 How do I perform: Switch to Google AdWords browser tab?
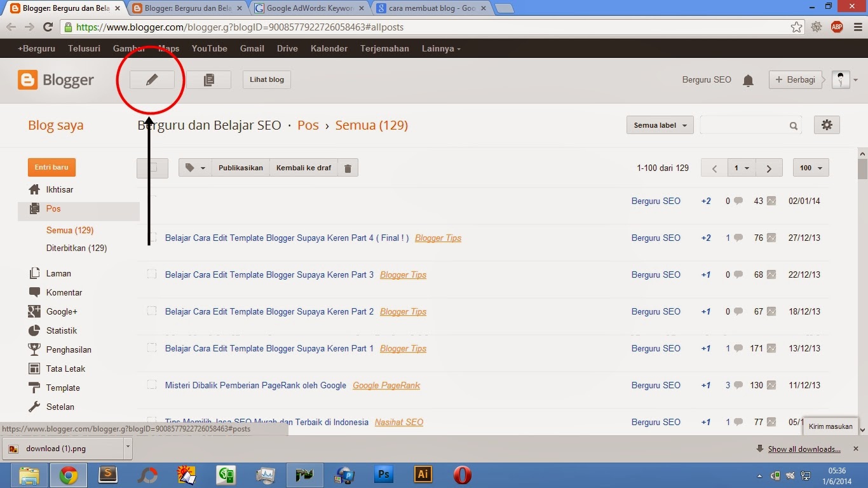click(x=310, y=9)
